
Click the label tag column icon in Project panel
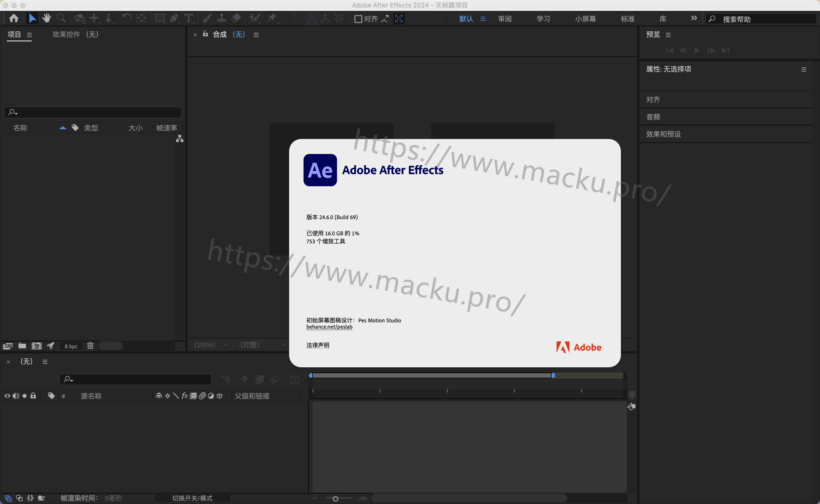[x=75, y=128]
